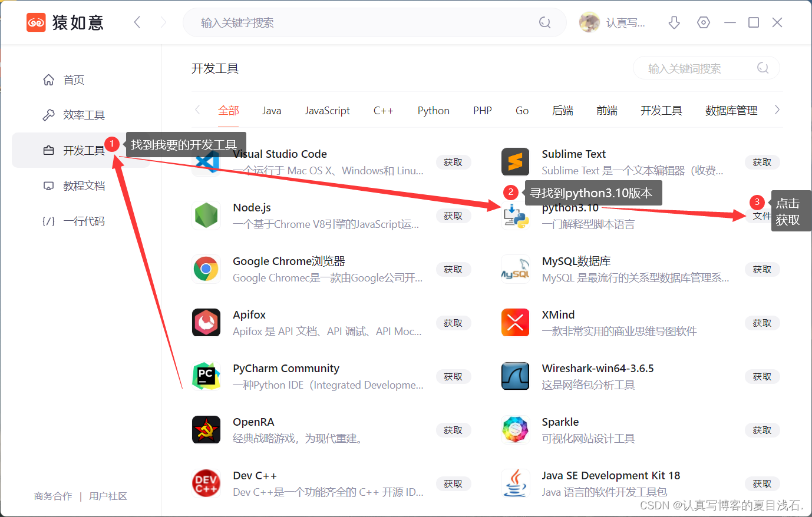Click 获取 for OpenRA

tap(453, 430)
